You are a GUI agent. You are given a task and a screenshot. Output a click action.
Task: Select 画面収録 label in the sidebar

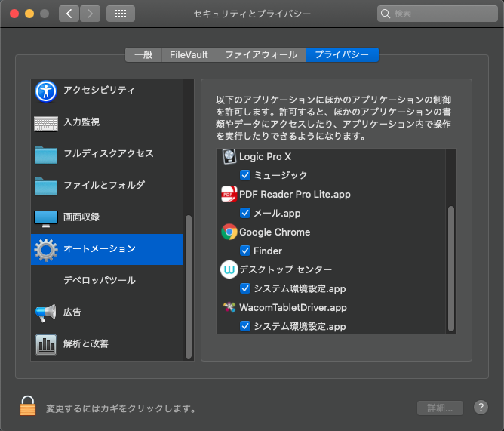[81, 217]
